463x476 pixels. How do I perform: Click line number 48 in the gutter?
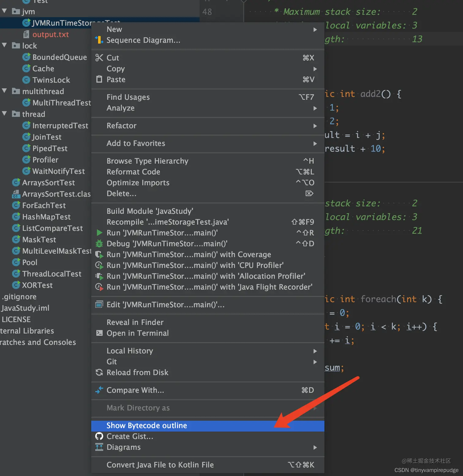click(207, 12)
